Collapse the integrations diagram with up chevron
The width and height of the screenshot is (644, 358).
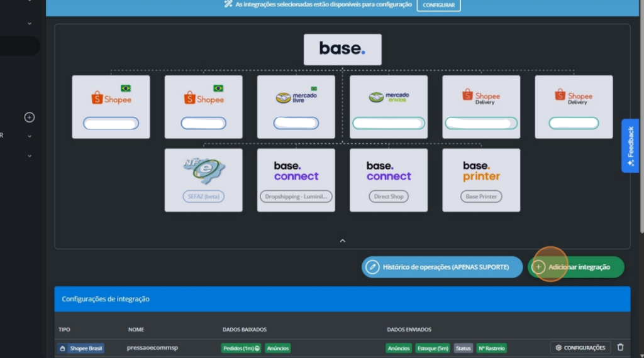pyautogui.click(x=343, y=241)
